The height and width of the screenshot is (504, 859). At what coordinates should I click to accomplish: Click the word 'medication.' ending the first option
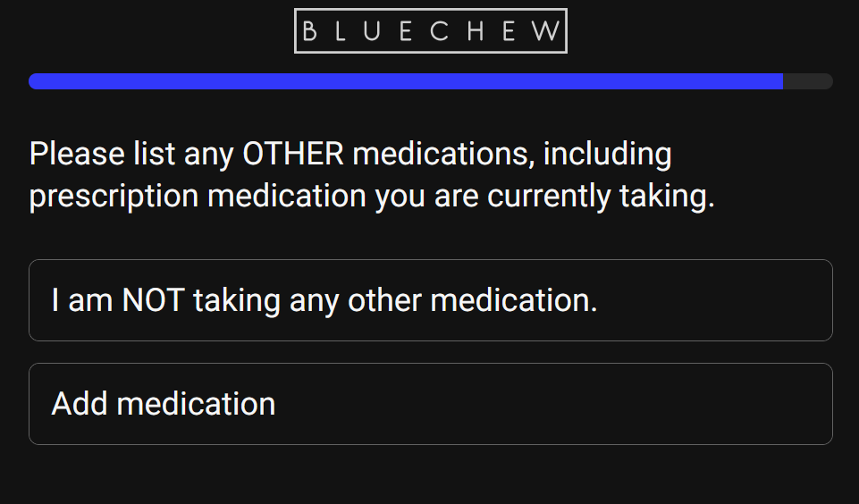click(513, 301)
